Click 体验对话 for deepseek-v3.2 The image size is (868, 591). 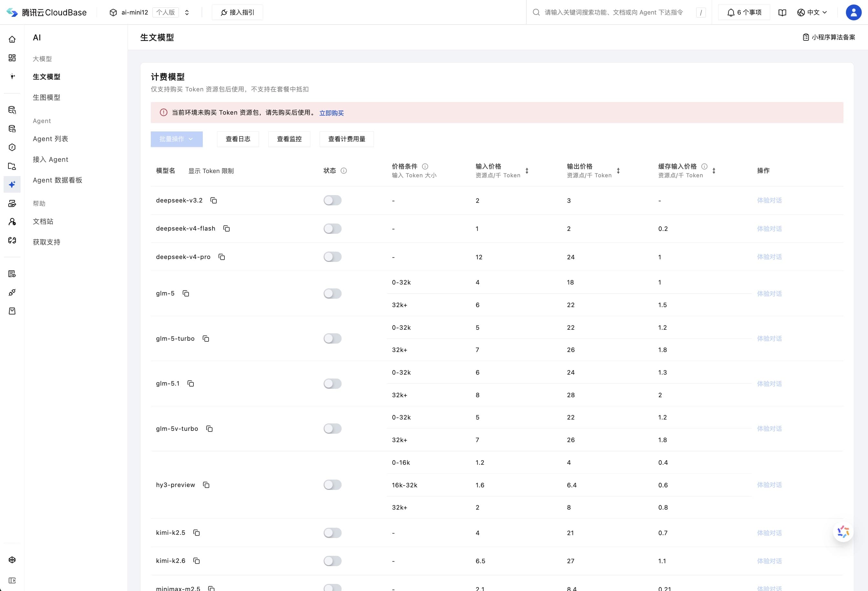pos(770,201)
